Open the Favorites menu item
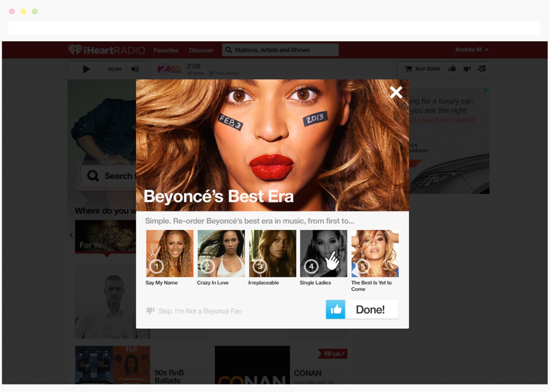This screenshot has width=550, height=392. click(166, 50)
